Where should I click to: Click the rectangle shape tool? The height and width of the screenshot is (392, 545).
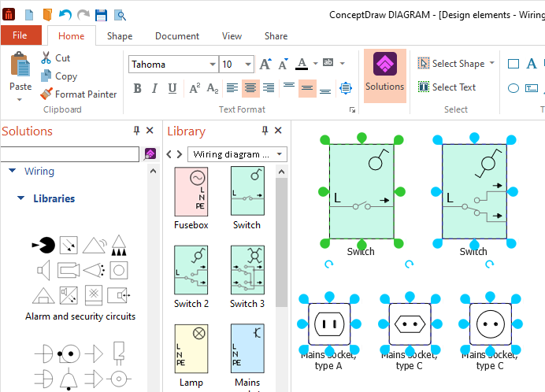coord(513,64)
